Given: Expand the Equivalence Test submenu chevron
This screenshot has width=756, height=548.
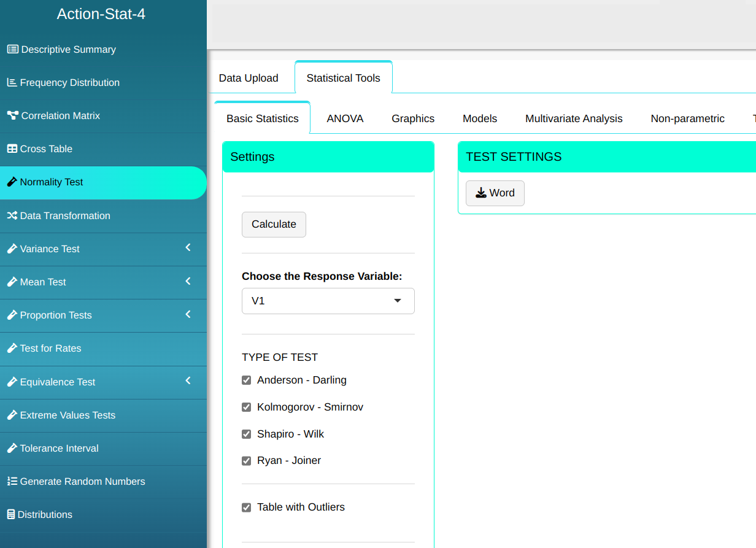Looking at the screenshot, I should pos(188,381).
